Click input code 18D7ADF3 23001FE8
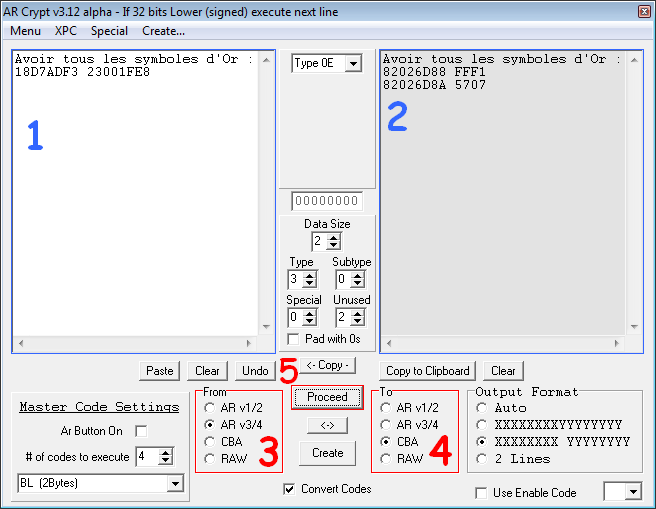 pos(82,72)
